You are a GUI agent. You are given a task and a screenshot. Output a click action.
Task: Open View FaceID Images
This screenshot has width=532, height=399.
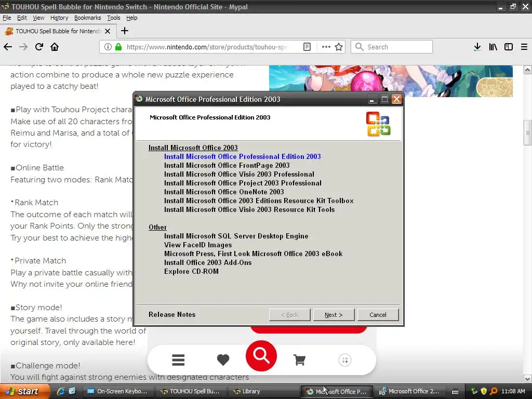pyautogui.click(x=198, y=245)
